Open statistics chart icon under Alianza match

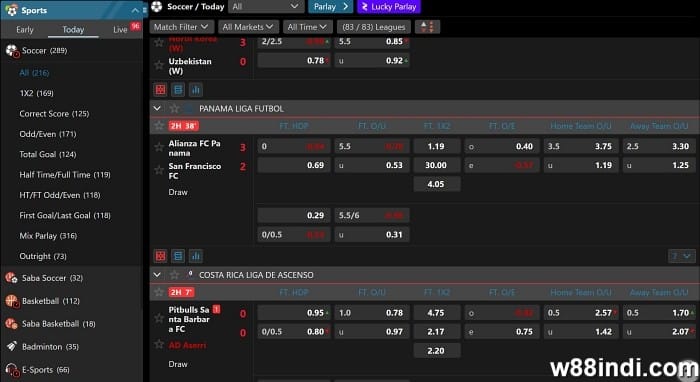pyautogui.click(x=196, y=256)
